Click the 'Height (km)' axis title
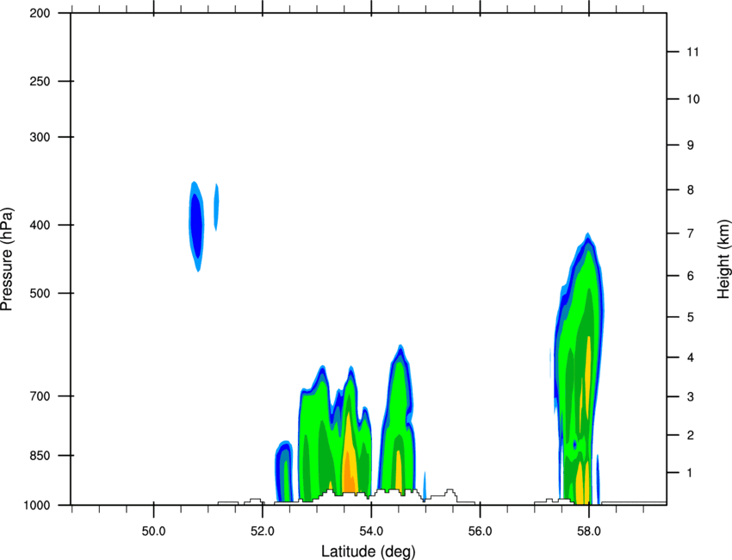 click(723, 258)
